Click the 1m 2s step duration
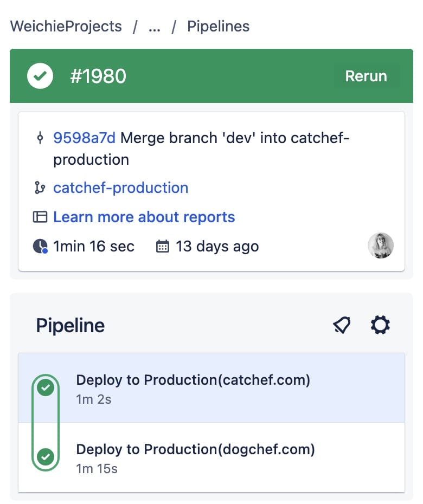The width and height of the screenshot is (423, 504). tap(94, 399)
